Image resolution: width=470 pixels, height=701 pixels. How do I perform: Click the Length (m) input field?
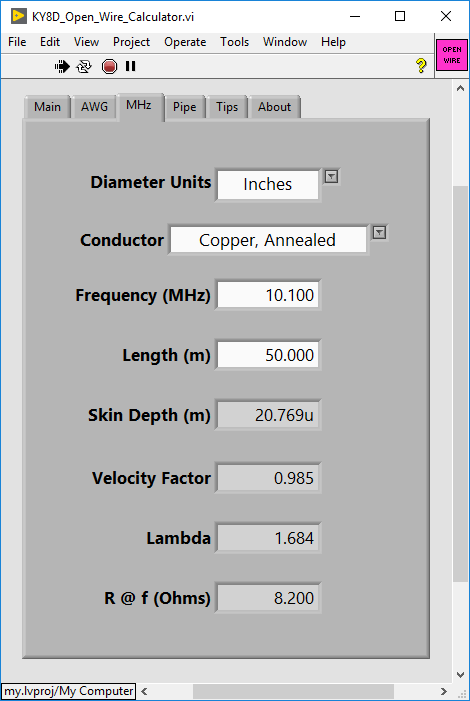point(268,355)
